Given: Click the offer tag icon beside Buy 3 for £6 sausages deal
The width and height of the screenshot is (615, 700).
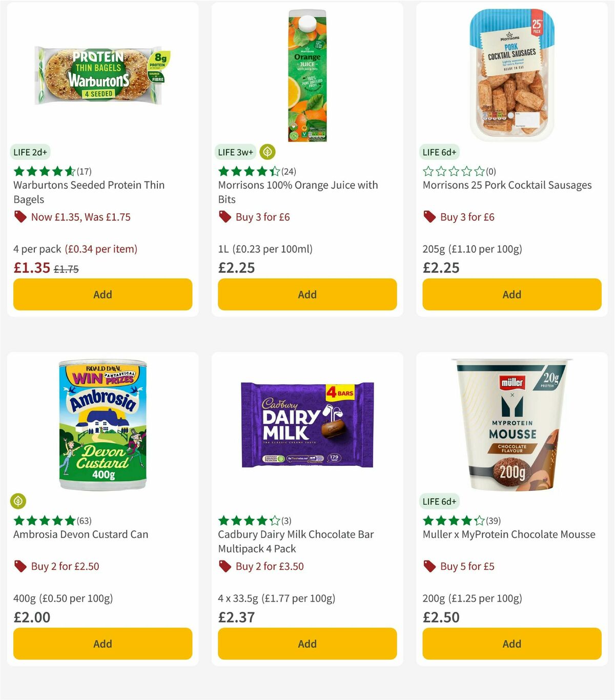Looking at the screenshot, I should tap(428, 217).
